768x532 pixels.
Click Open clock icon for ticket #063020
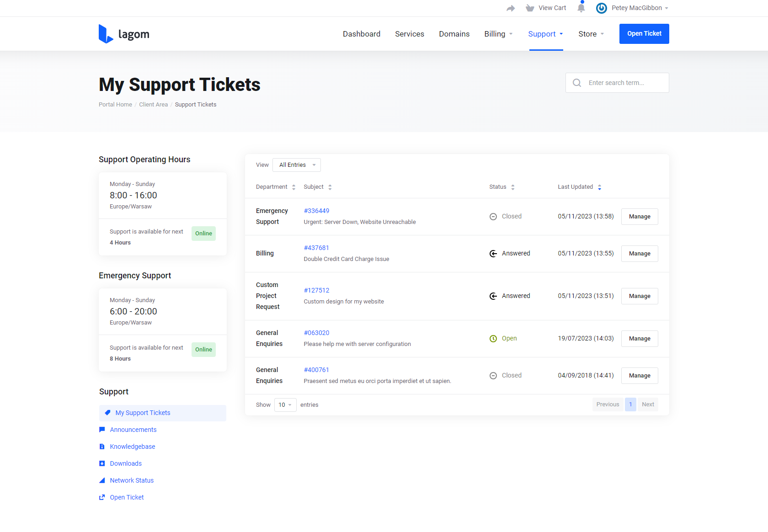[493, 339]
